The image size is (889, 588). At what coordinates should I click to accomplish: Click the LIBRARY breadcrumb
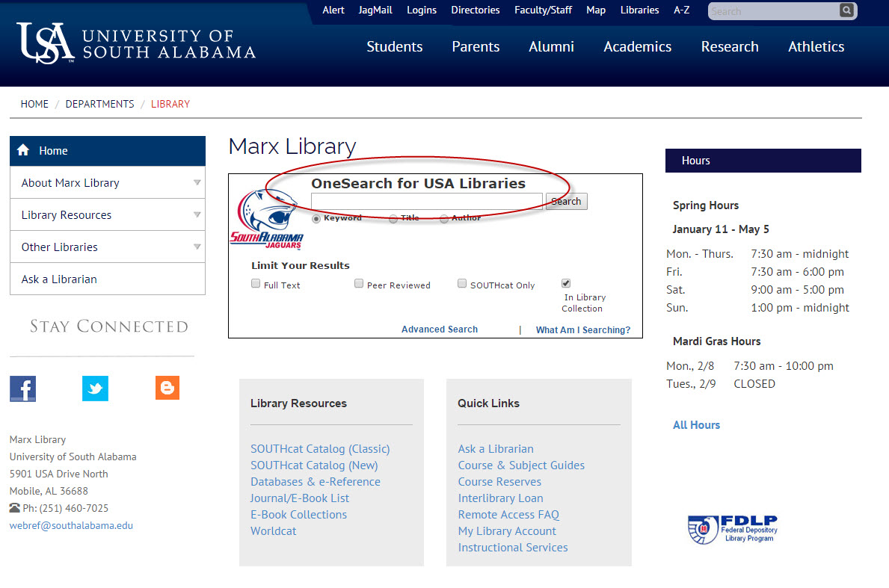[170, 105]
